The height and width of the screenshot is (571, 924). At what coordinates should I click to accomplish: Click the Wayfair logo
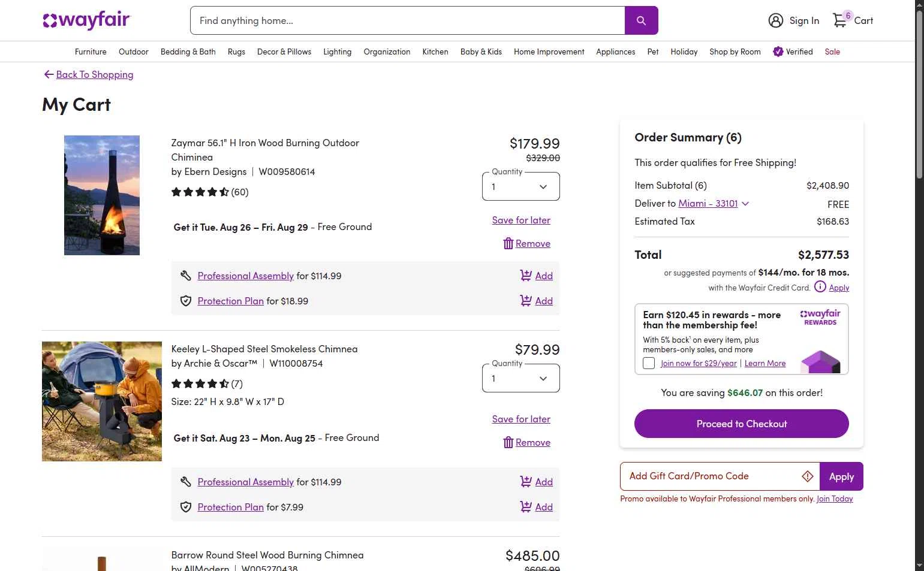click(x=86, y=20)
